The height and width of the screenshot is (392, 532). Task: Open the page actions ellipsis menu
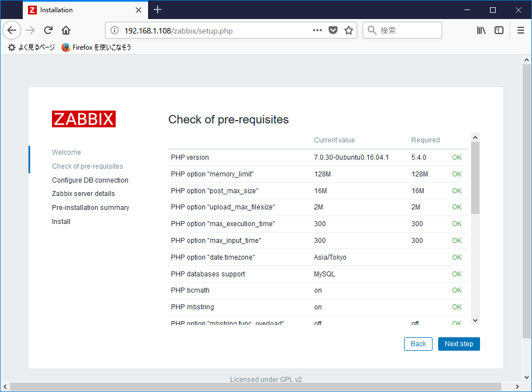tap(317, 30)
